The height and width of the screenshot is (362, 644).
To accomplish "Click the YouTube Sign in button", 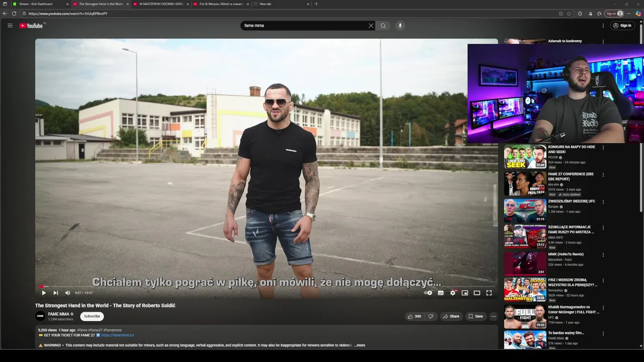I will pos(622,26).
